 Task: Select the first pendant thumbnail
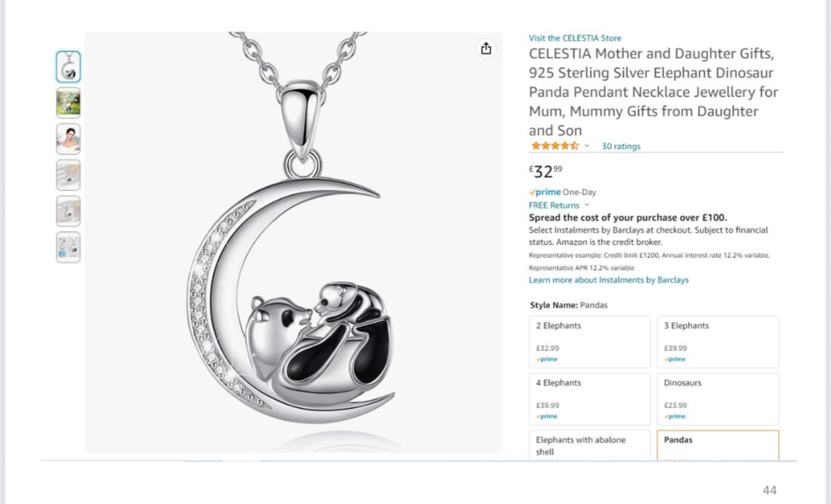pos(68,67)
